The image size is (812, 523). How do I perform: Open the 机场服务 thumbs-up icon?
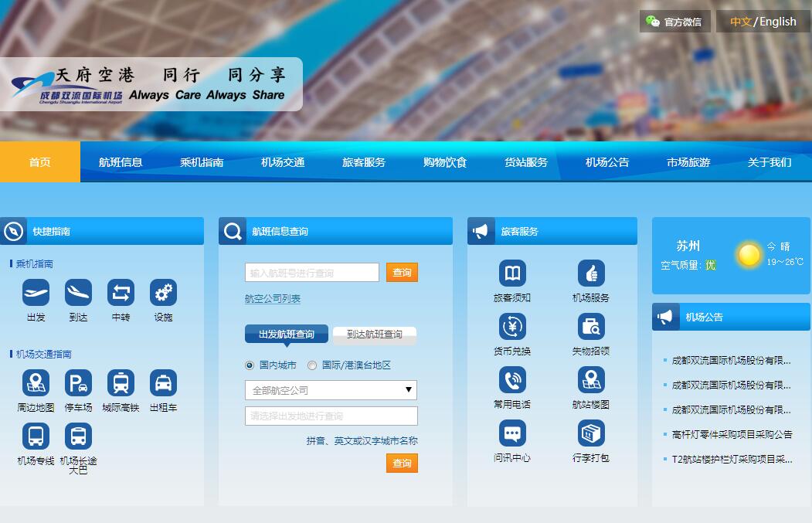[x=591, y=273]
